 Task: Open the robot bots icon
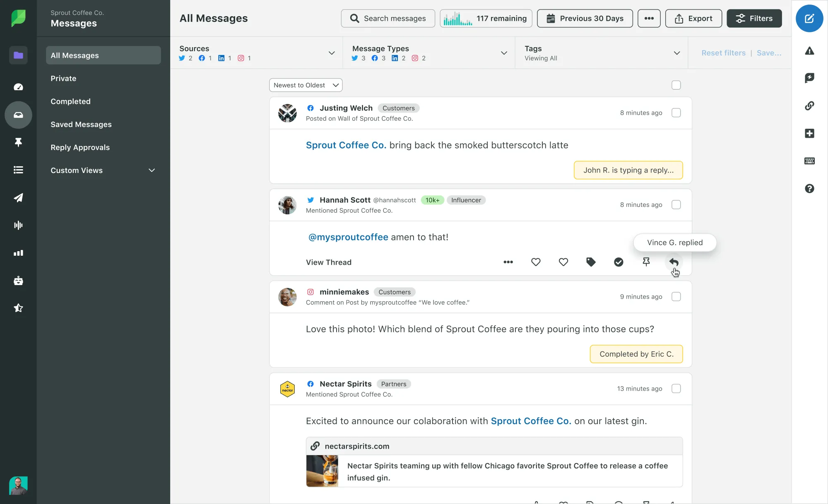pos(18,281)
